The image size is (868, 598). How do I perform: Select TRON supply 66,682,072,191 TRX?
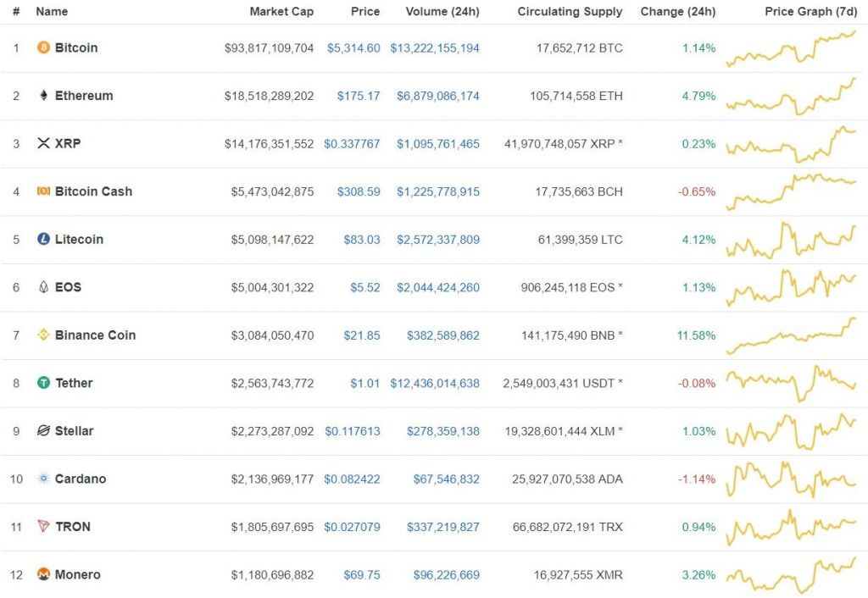567,527
